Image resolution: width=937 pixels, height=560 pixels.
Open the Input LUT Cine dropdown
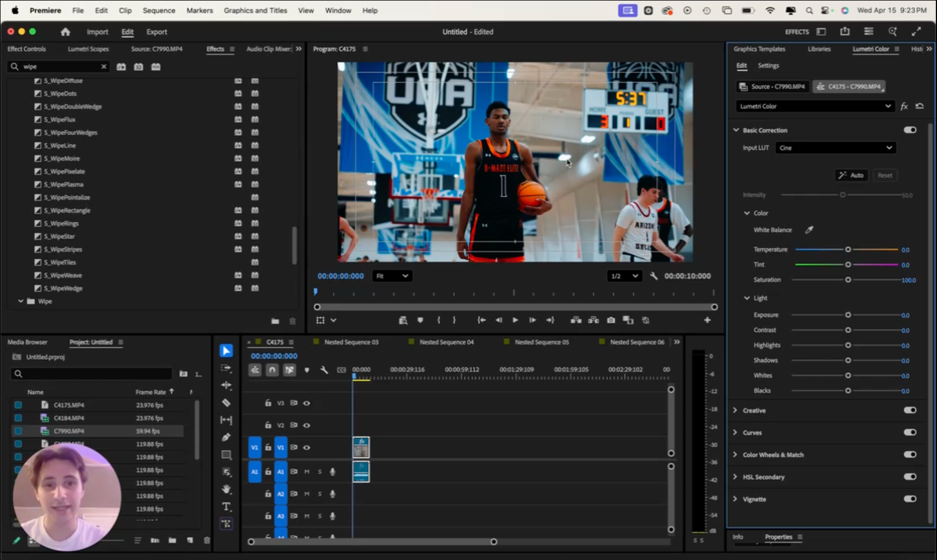point(835,147)
